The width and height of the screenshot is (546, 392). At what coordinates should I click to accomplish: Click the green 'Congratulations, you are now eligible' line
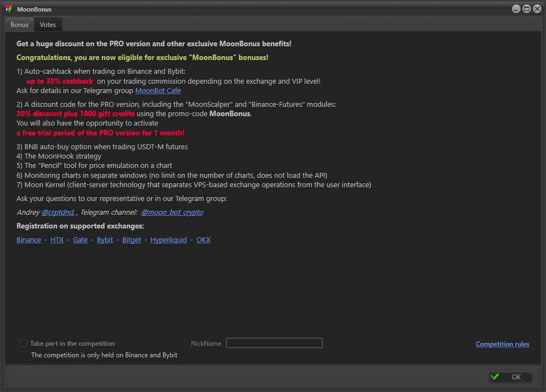coord(143,57)
